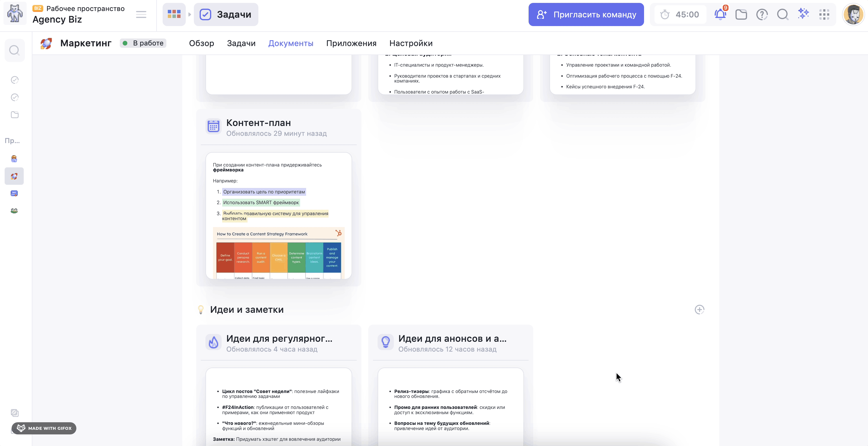868x446 pixels.
Task: Open the workspace cat logo
Action: click(15, 14)
